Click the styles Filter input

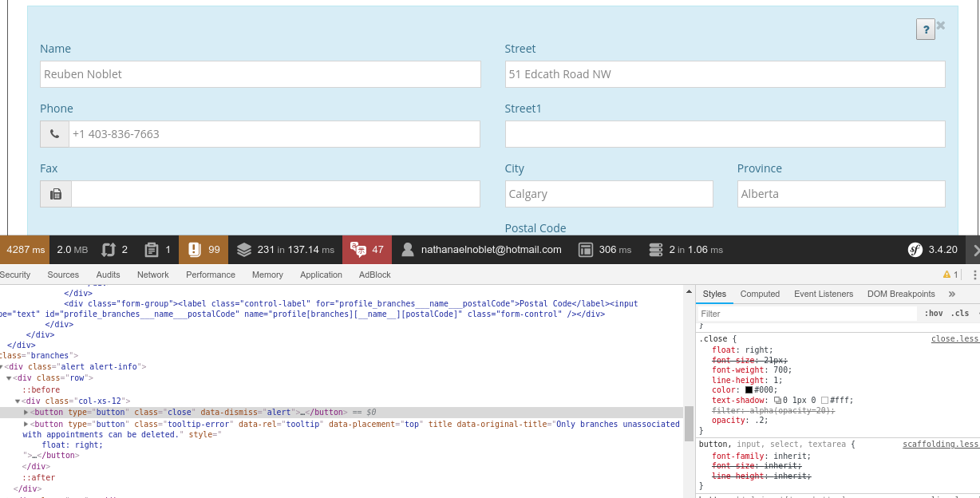[x=807, y=314]
